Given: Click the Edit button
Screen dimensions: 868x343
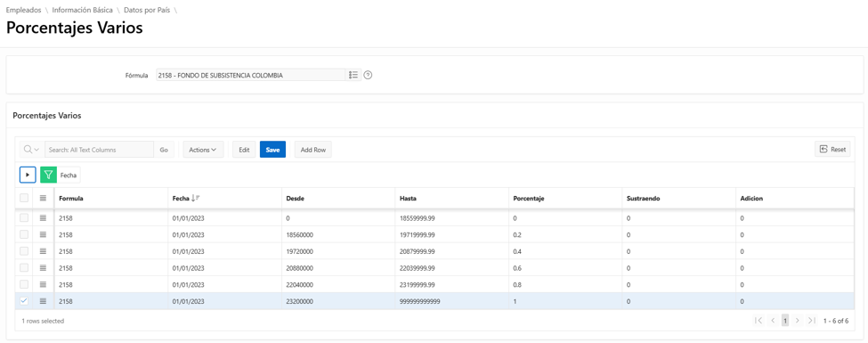Looking at the screenshot, I should tap(244, 150).
